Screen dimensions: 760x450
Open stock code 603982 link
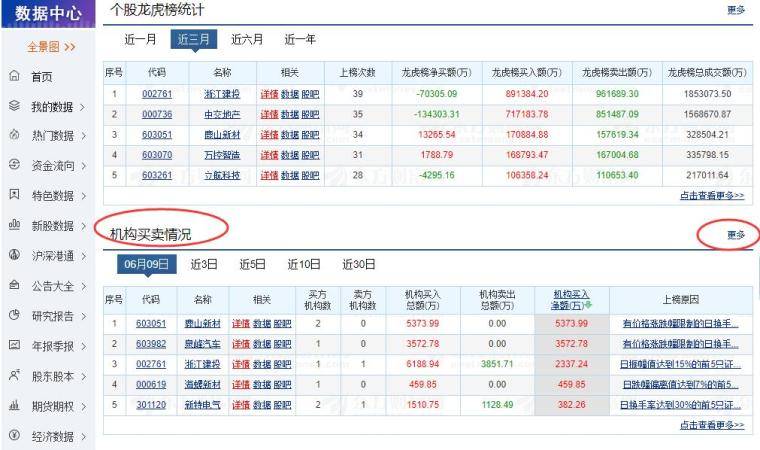point(151,344)
